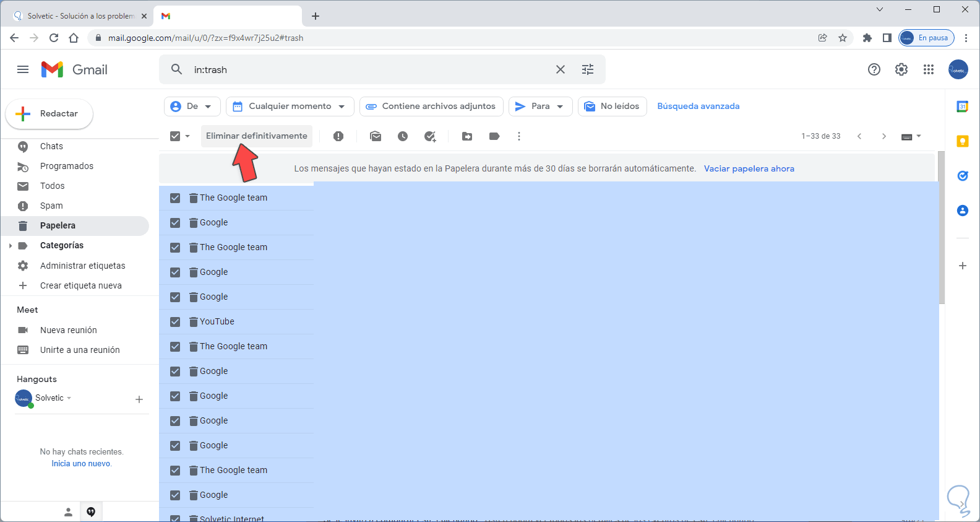Open the More options three-dot toolbar menu
This screenshot has width=980, height=522.
point(519,136)
